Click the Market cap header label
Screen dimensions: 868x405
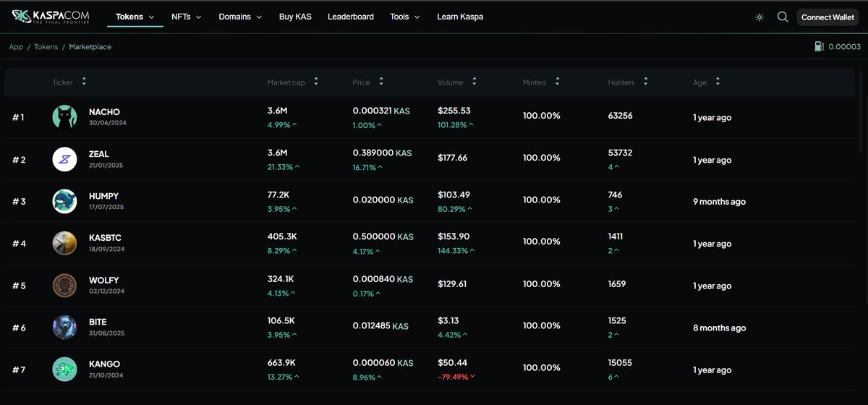click(x=286, y=82)
